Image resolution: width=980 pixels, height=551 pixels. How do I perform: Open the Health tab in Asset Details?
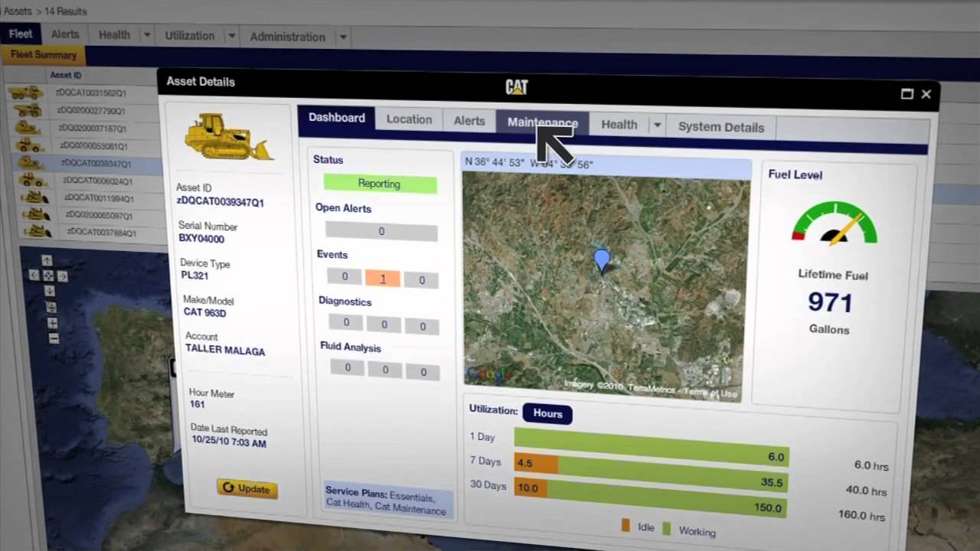(x=619, y=125)
